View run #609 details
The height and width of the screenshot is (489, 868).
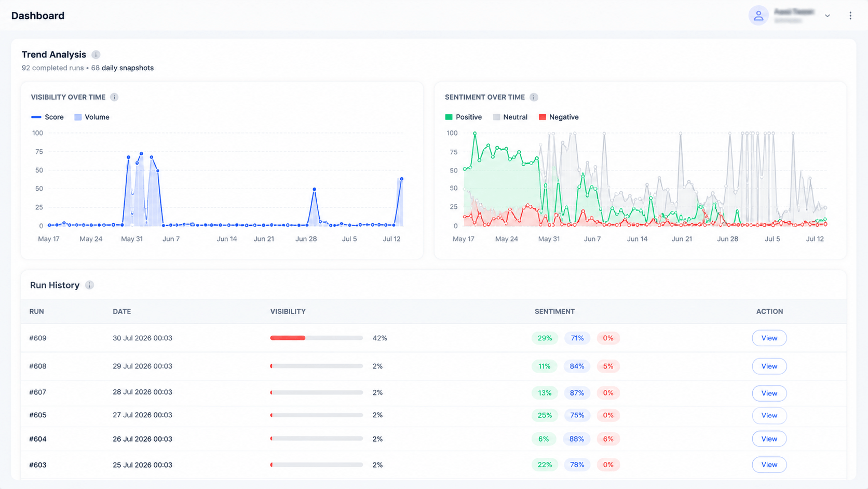coord(769,338)
